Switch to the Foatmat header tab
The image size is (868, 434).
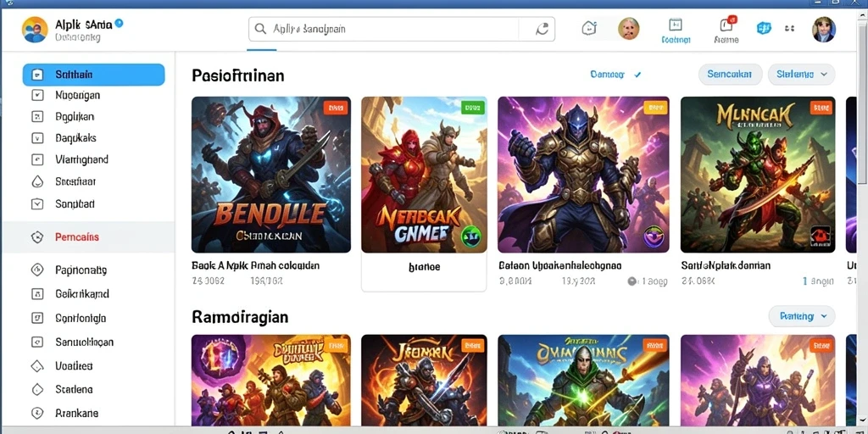point(676,31)
